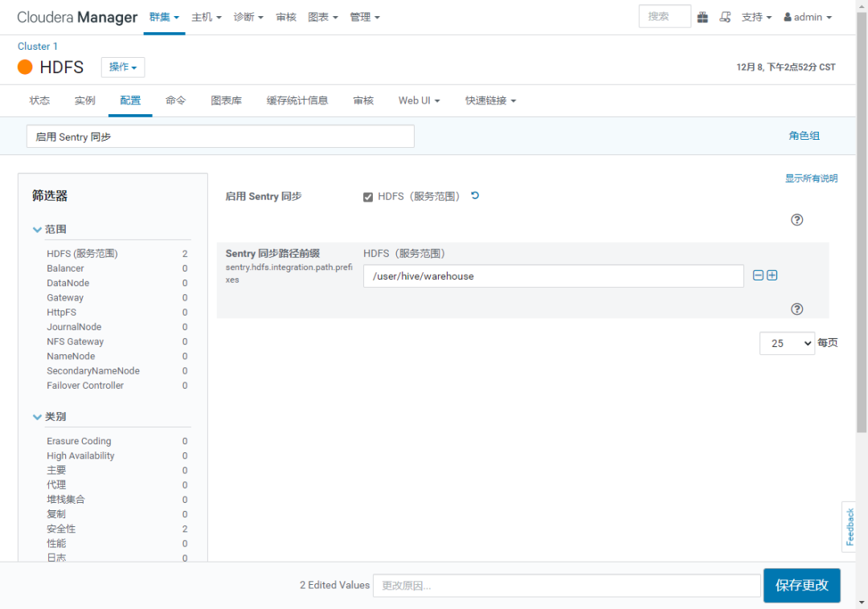This screenshot has height=609, width=868.
Task: Remove the path prefix with the minus icon
Action: pos(759,275)
